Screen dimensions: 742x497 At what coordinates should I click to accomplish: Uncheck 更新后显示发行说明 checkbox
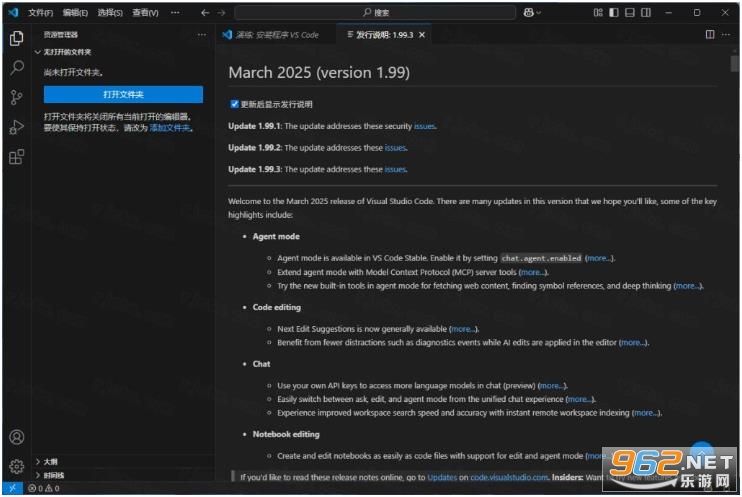234,104
